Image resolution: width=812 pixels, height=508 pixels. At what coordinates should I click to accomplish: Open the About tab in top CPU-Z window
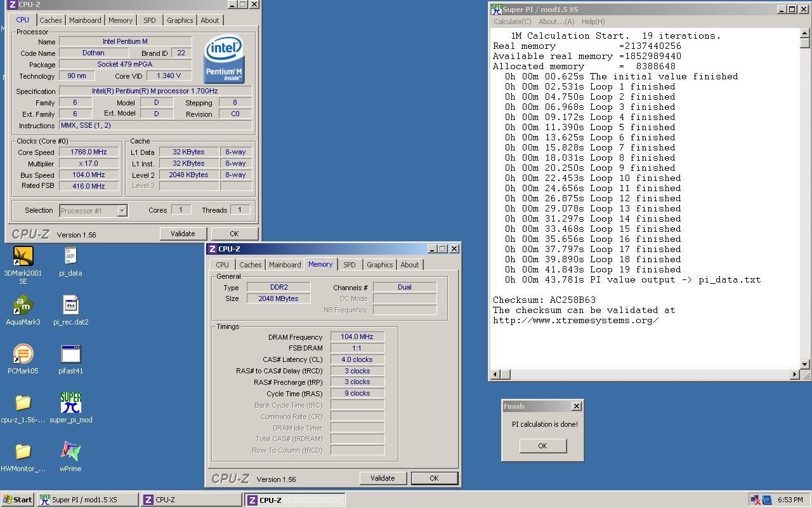(x=210, y=20)
